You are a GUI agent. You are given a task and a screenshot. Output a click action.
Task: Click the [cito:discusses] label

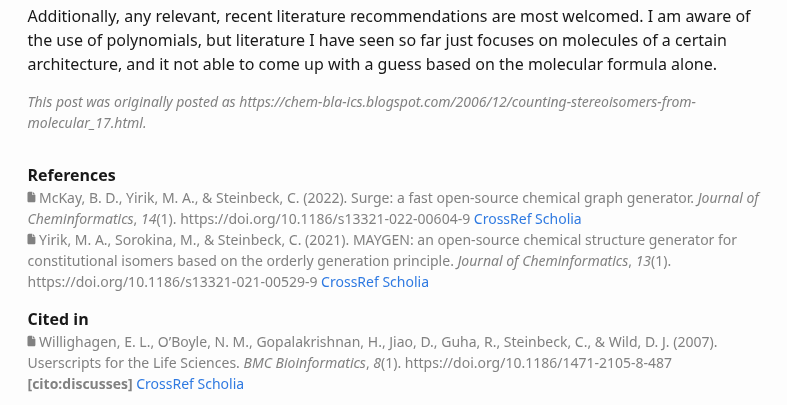pyautogui.click(x=80, y=384)
